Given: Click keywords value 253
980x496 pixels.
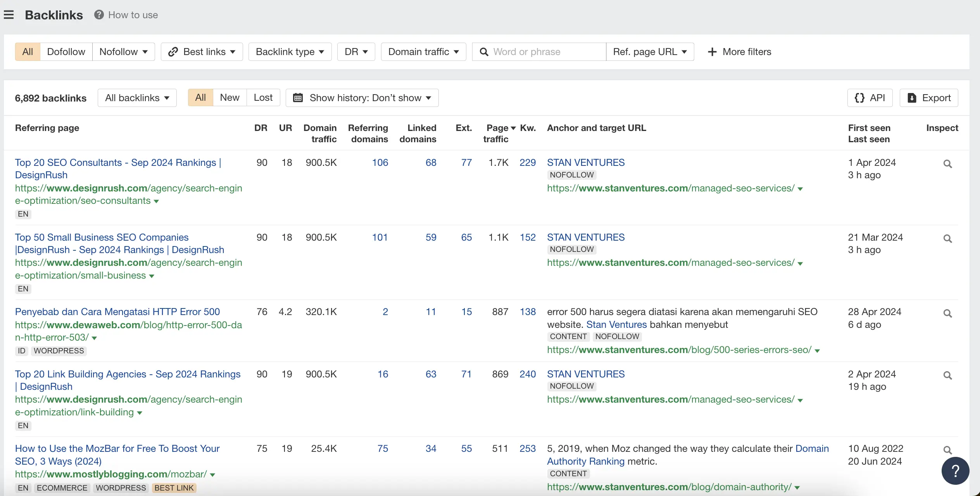Looking at the screenshot, I should point(528,449).
